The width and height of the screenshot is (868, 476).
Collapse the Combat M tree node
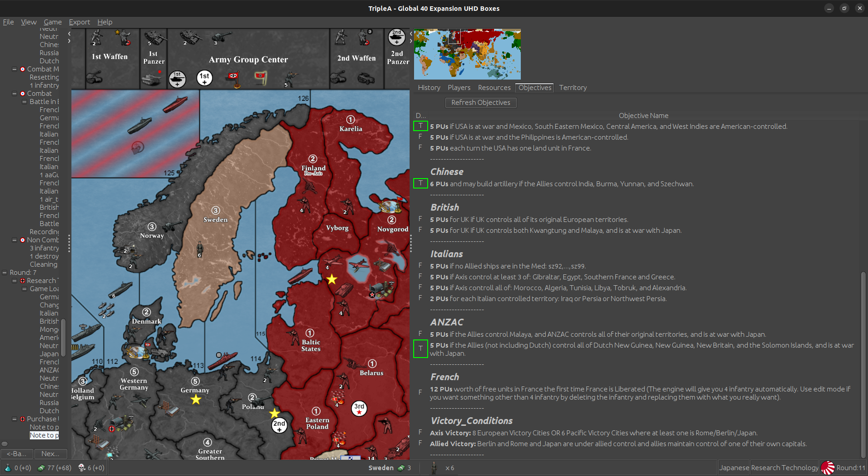pyautogui.click(x=14, y=69)
